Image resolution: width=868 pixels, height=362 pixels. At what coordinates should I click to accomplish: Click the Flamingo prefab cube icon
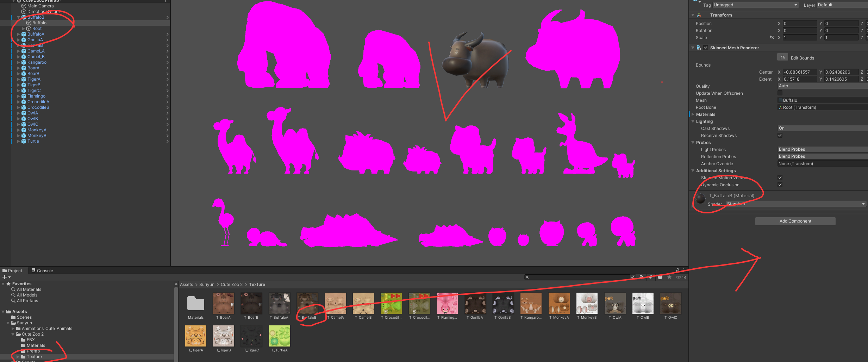(x=24, y=96)
